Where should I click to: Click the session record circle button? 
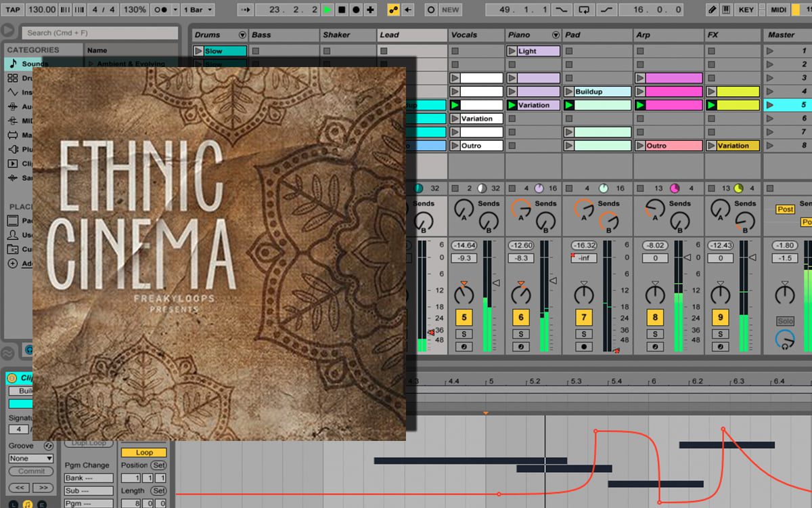click(x=431, y=9)
